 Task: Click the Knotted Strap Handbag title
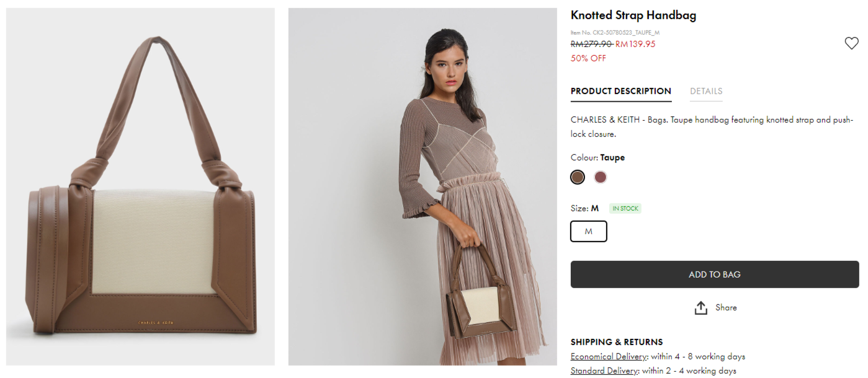point(633,15)
